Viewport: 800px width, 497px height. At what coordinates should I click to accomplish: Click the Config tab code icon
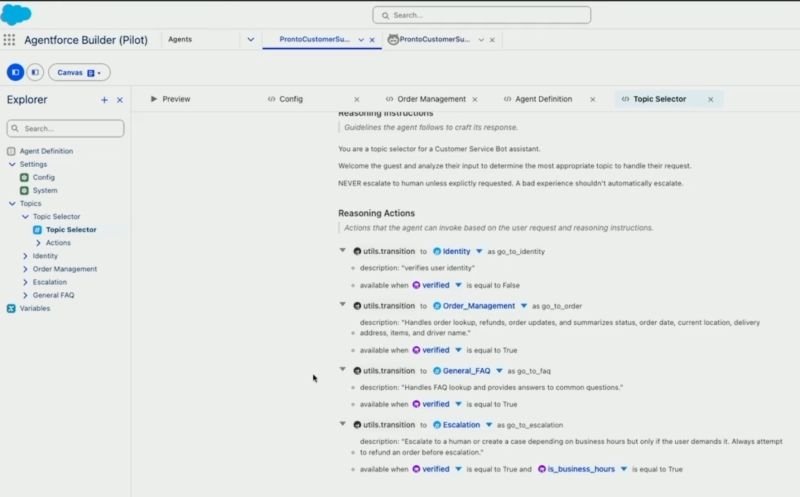271,99
